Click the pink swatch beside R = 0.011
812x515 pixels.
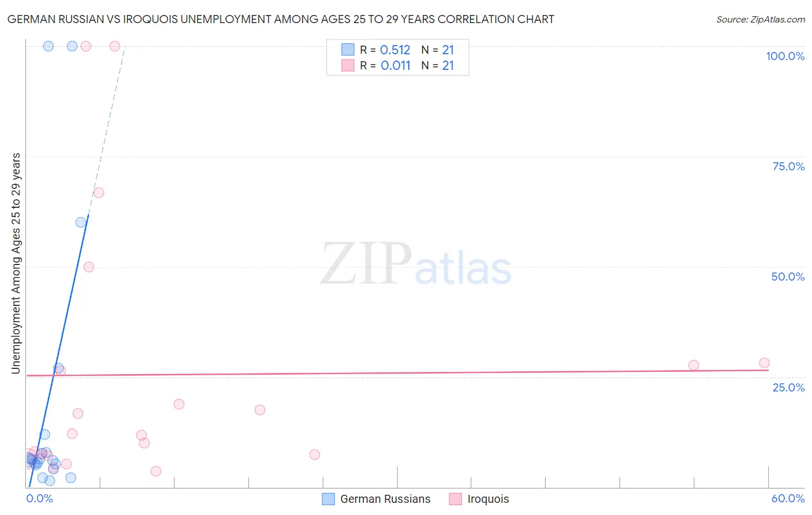click(x=348, y=65)
